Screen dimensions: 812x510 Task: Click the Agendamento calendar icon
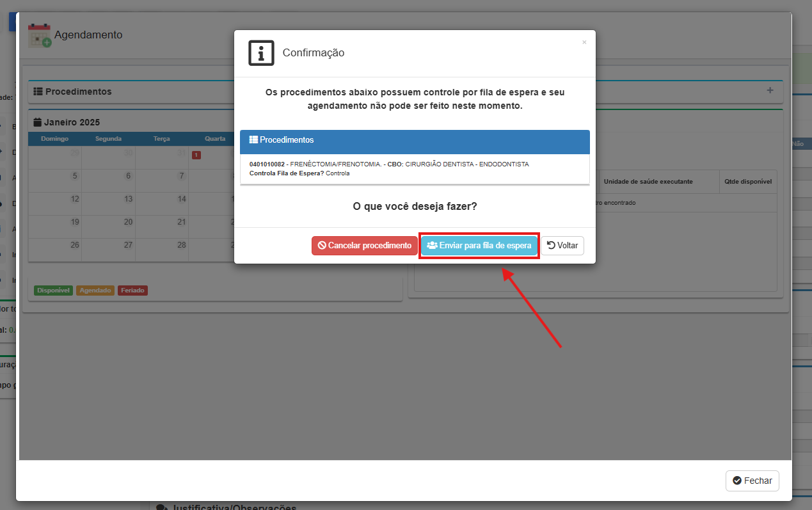tap(39, 35)
